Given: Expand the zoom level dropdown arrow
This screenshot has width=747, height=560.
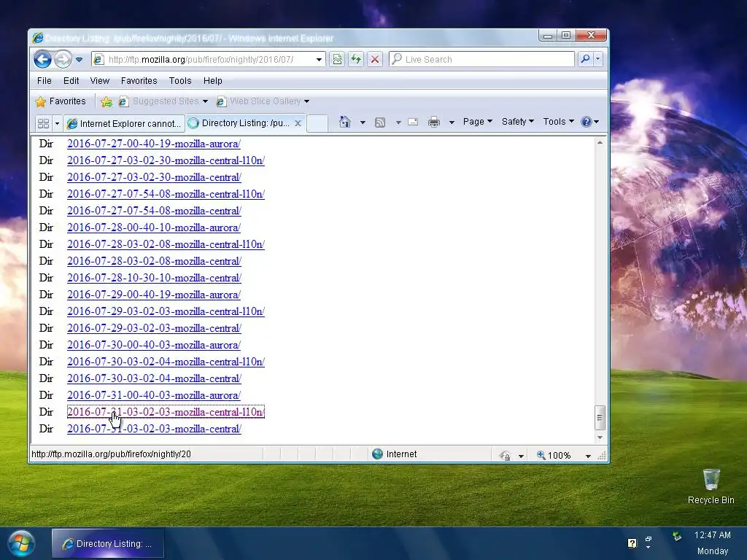Looking at the screenshot, I should 588,456.
